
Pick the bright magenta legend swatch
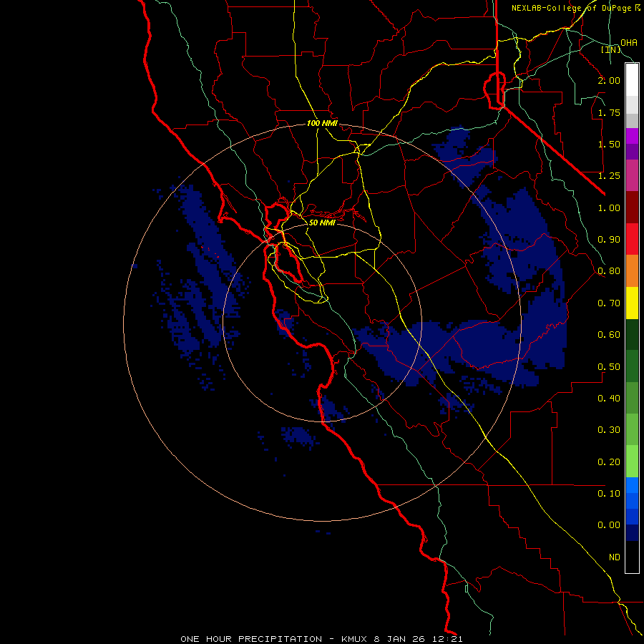pyautogui.click(x=632, y=136)
